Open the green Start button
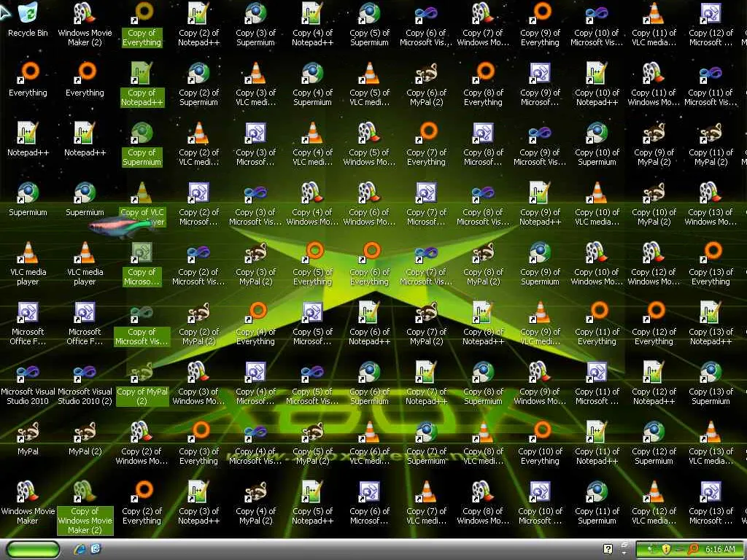 tap(34, 549)
